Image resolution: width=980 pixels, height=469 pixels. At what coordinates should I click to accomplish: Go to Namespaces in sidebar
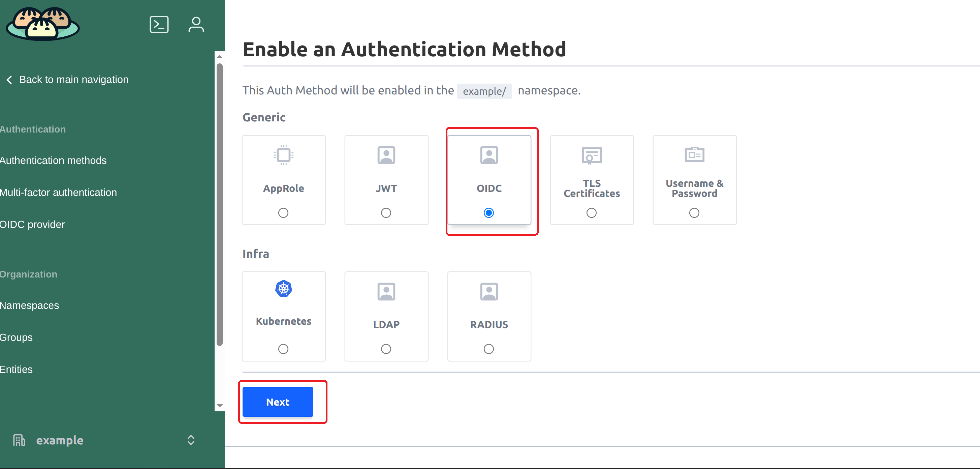29,306
